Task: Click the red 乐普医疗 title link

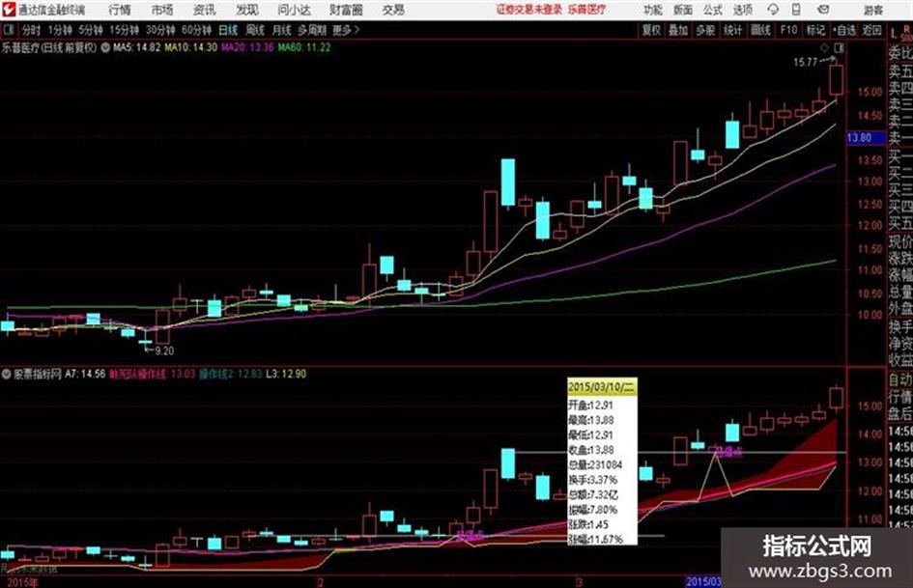Action: pos(587,10)
